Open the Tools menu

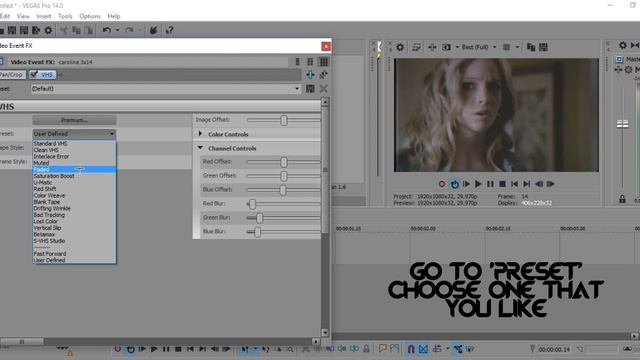[x=65, y=16]
